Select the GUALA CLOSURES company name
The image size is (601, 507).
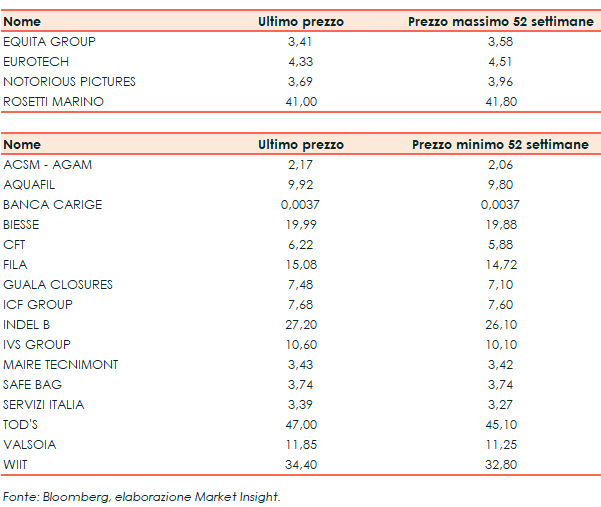(58, 284)
